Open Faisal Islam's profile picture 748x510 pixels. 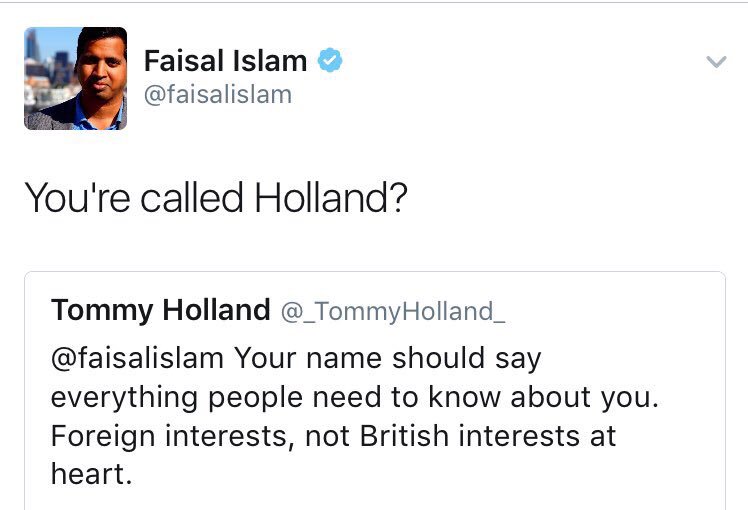pyautogui.click(x=75, y=78)
